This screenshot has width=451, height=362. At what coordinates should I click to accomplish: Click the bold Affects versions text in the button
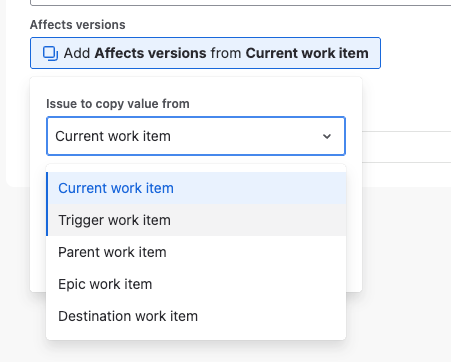click(150, 53)
